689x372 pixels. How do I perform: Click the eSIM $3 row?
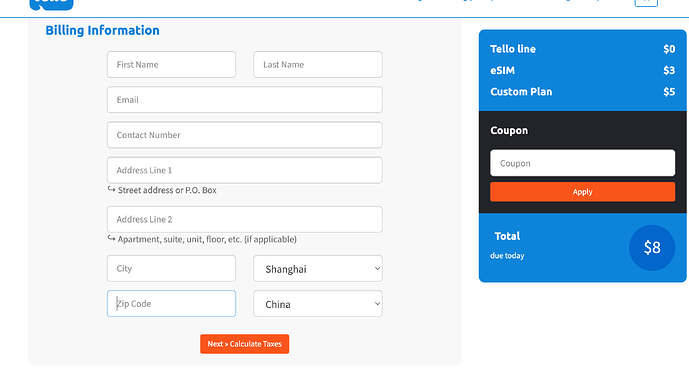(583, 70)
